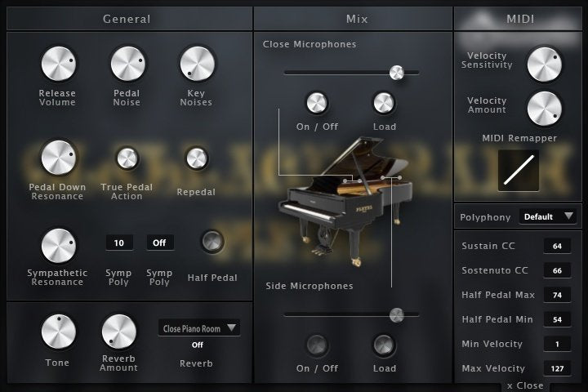
Task: Click the Tone knob
Action: (x=58, y=332)
